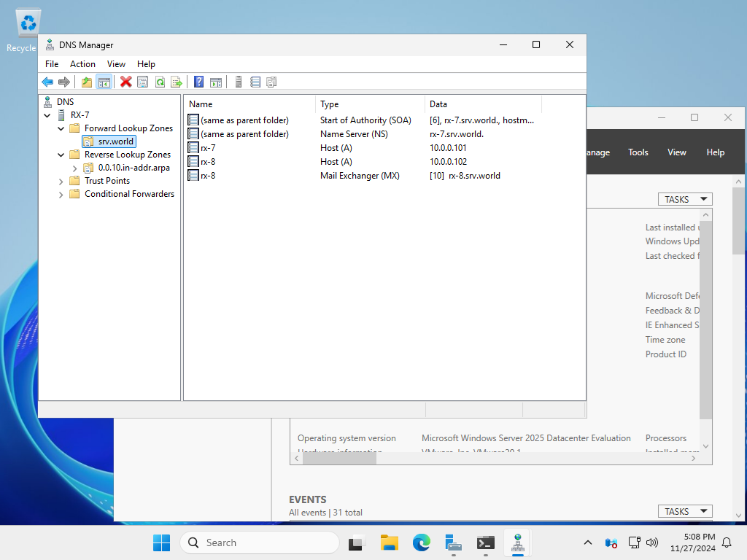Expand the Trust Points node
Image resolution: width=747 pixels, height=560 pixels.
click(61, 182)
